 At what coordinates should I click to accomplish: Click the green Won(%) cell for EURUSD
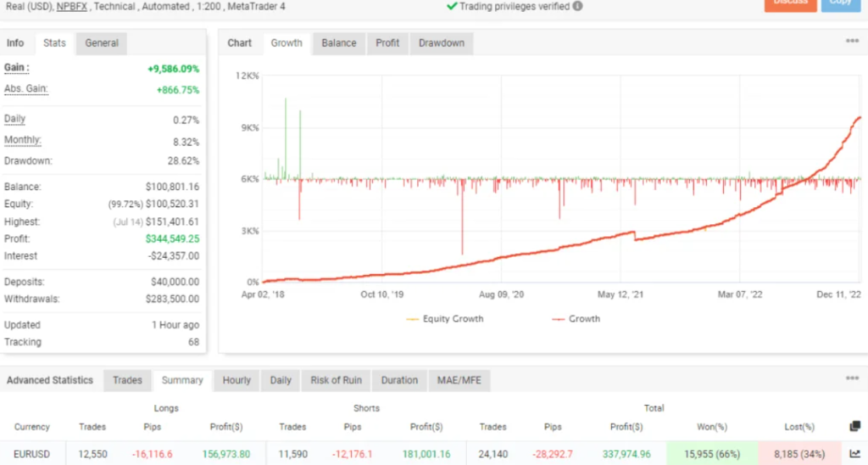(709, 454)
